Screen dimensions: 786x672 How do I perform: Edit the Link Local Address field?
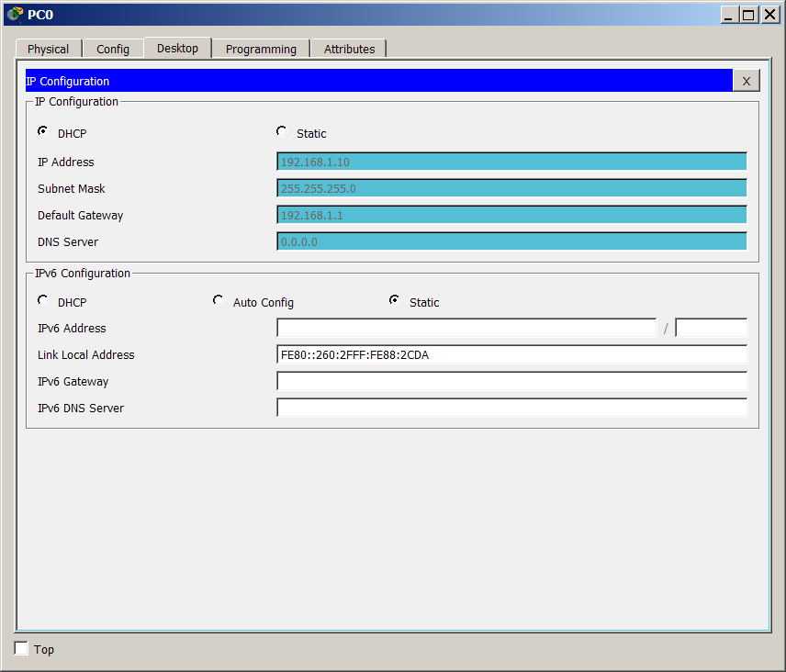click(511, 354)
